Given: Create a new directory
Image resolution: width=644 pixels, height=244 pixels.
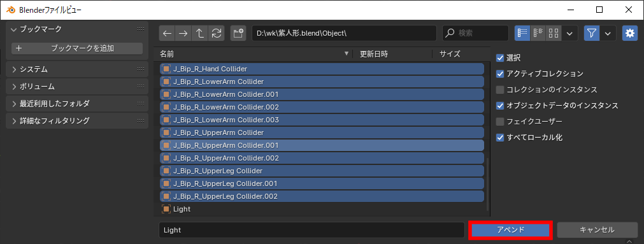Looking at the screenshot, I should [x=238, y=34].
